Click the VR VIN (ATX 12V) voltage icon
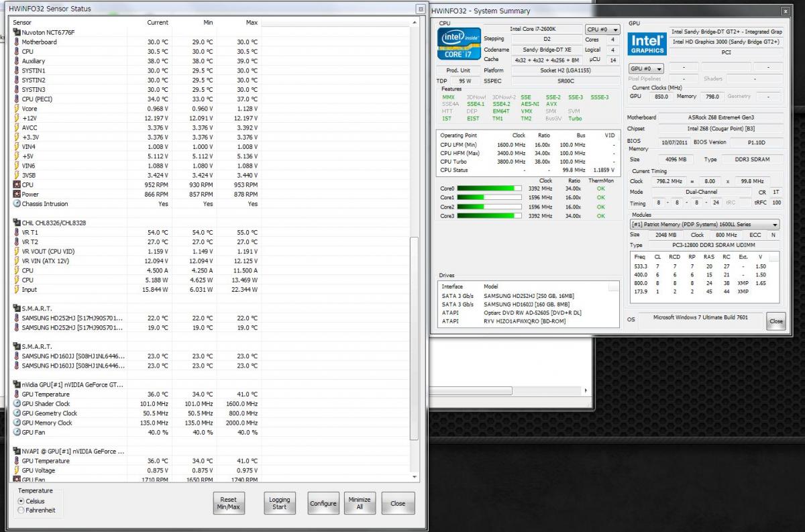This screenshot has width=805, height=532. (x=17, y=261)
